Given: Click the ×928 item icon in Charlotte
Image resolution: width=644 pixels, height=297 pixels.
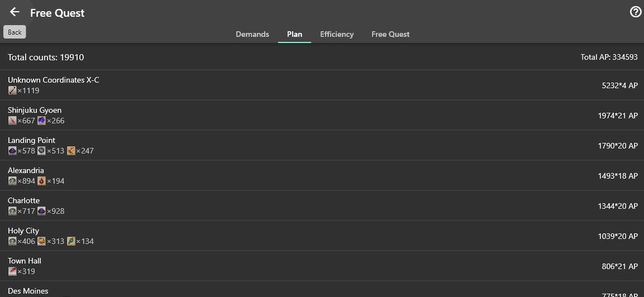Looking at the screenshot, I should (41, 211).
